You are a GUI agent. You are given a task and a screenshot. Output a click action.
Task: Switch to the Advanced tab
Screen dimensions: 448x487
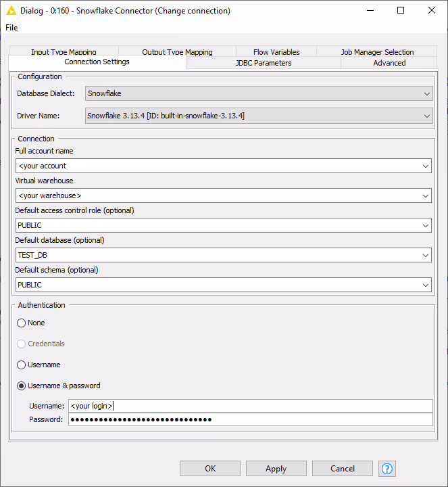click(389, 63)
